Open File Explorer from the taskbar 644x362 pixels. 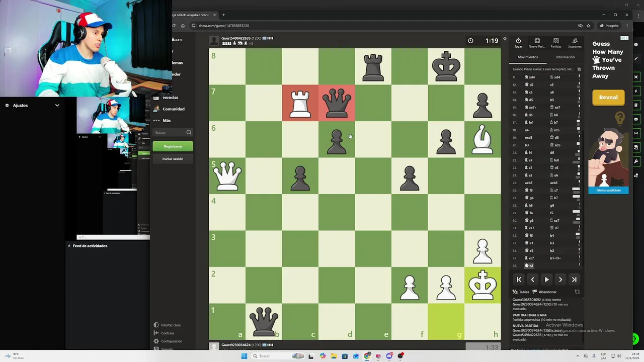pyautogui.click(x=333, y=356)
